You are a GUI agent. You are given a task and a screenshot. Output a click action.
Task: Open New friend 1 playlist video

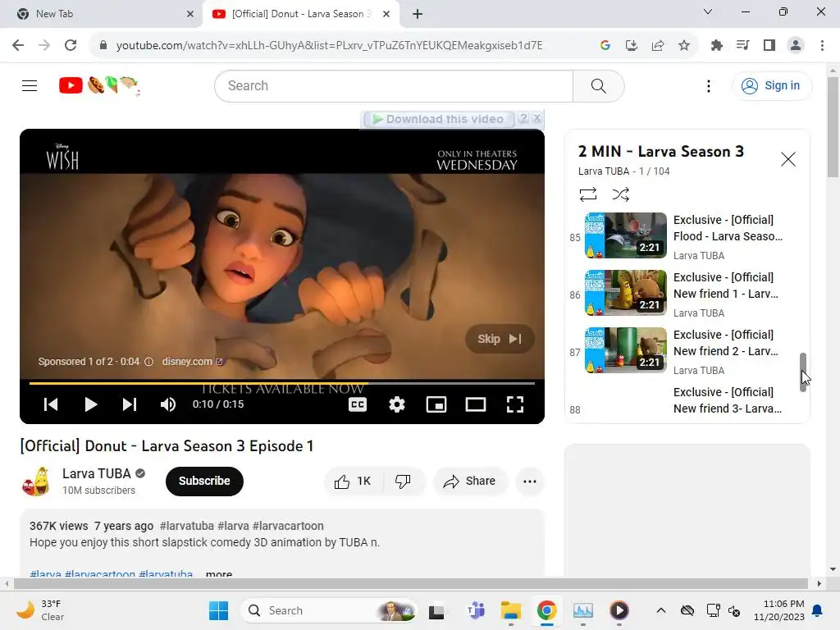click(626, 293)
